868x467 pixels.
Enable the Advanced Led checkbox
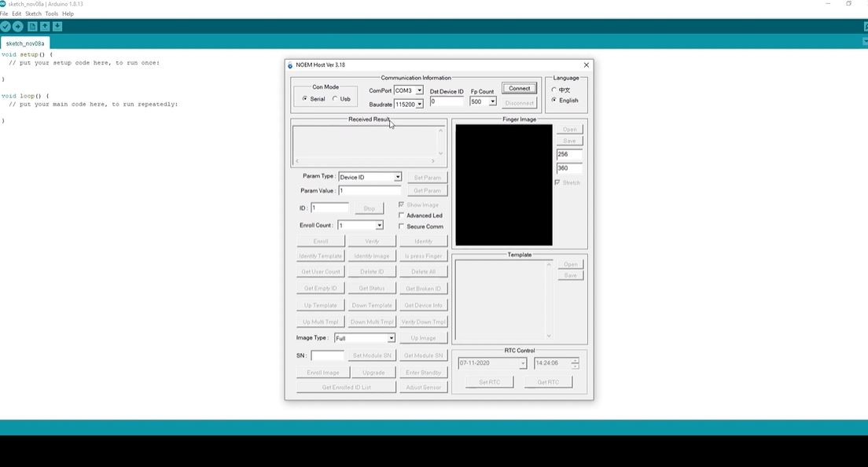click(x=402, y=215)
